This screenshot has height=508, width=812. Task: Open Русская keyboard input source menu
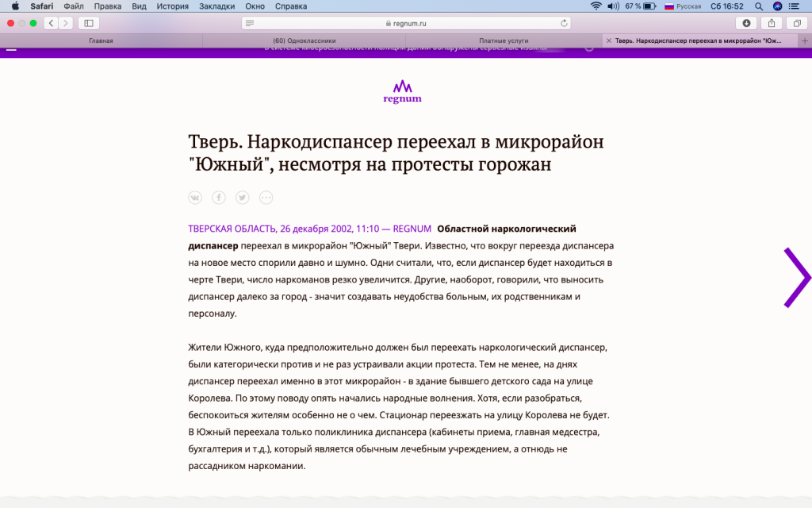[682, 6]
